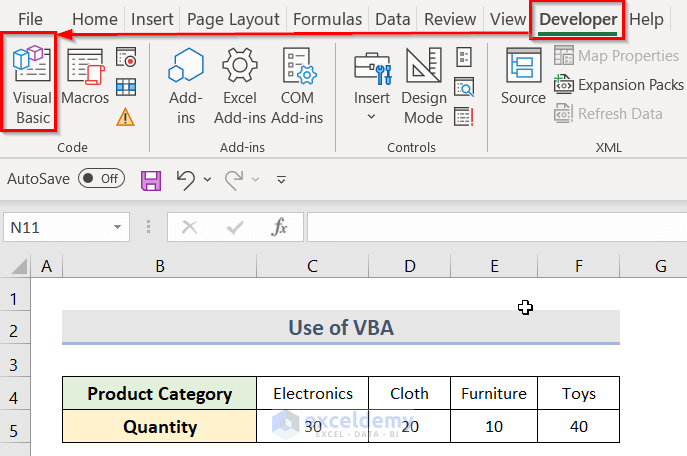
Task: Click the Cancel X in formula bar
Action: coord(189,227)
